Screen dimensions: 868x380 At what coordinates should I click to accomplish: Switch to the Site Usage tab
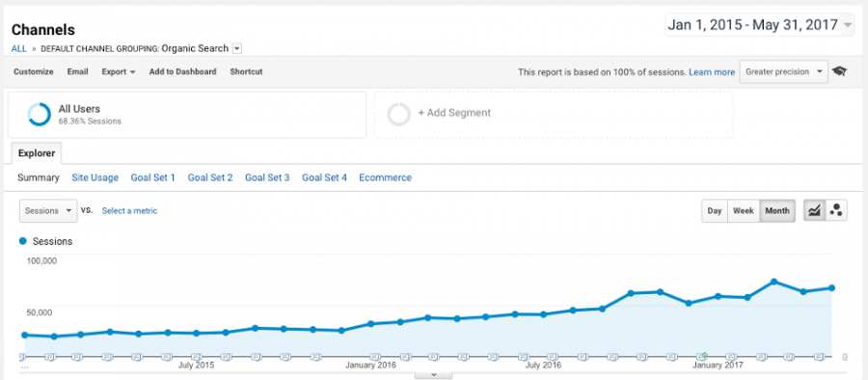coord(95,177)
